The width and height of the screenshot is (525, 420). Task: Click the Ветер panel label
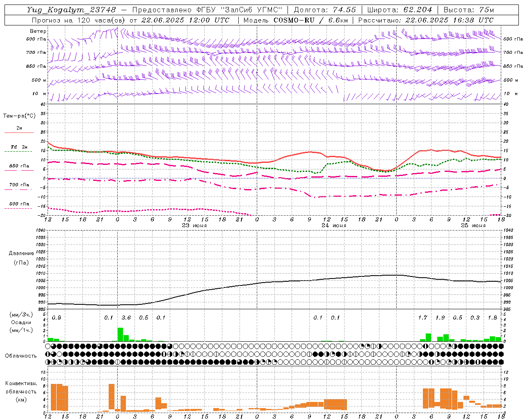click(x=38, y=31)
